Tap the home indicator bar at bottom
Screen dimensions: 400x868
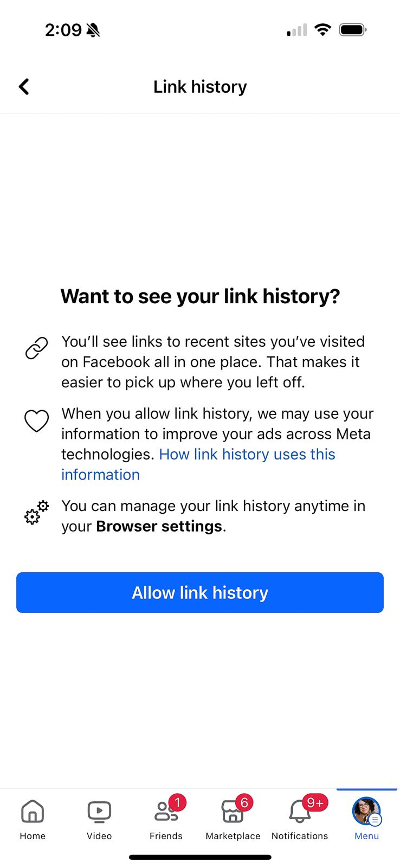200,857
